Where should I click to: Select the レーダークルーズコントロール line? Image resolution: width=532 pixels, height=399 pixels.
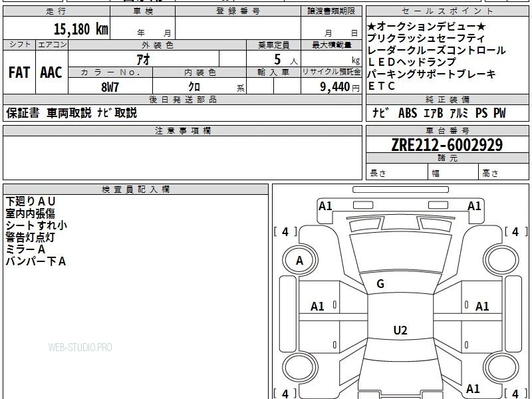(x=436, y=51)
